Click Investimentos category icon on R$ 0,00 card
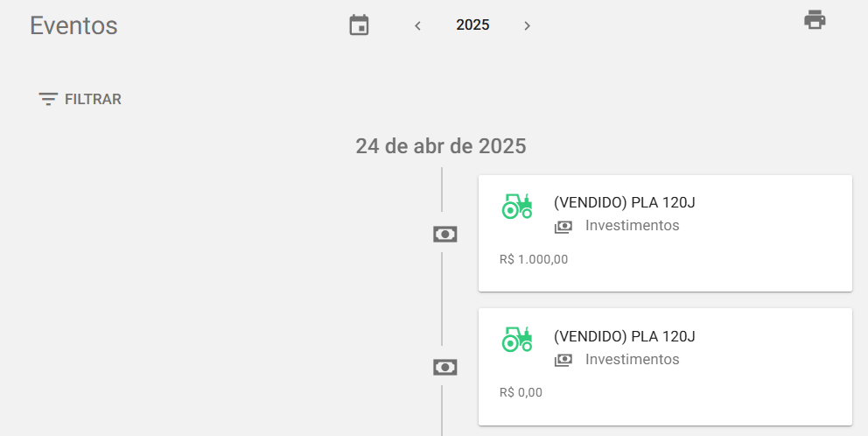 point(563,360)
